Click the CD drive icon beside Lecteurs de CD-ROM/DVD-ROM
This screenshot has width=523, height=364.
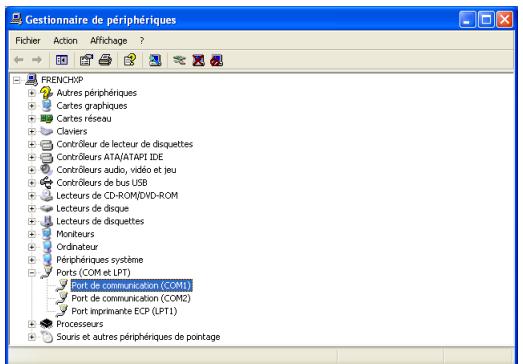click(46, 196)
